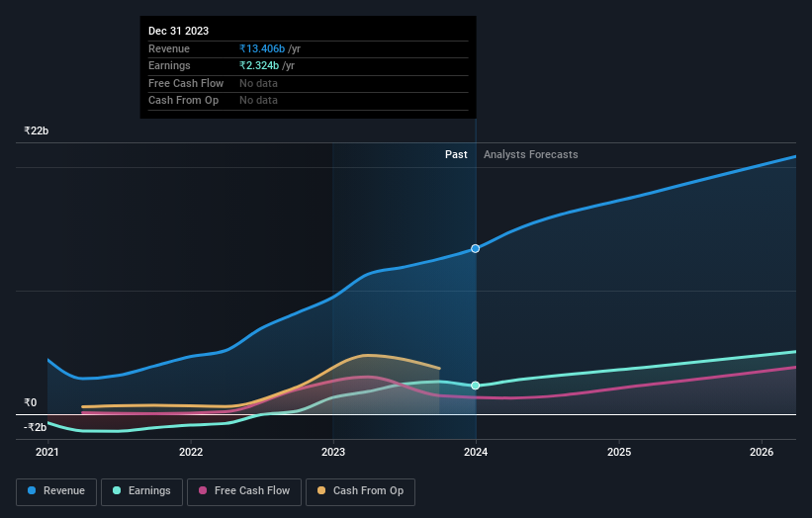The width and height of the screenshot is (812, 518).
Task: Click the Free Cash Flow row label in tooltip
Action: click(186, 83)
